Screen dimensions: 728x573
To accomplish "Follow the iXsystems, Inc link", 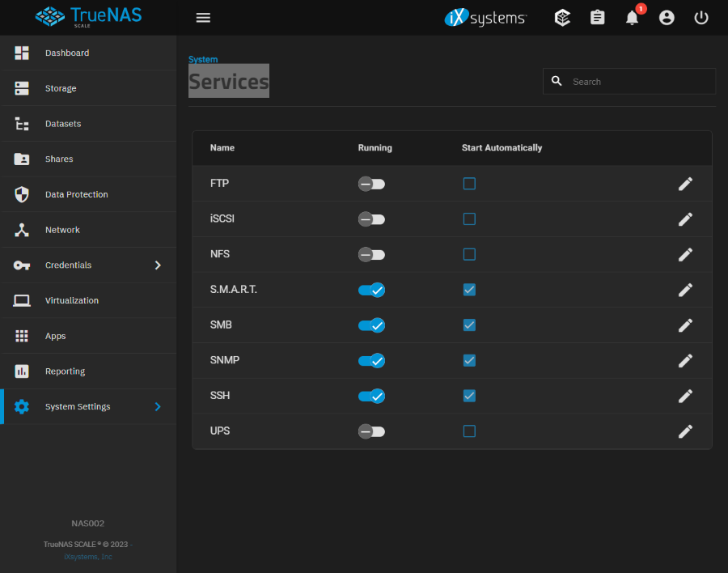I will click(x=88, y=557).
